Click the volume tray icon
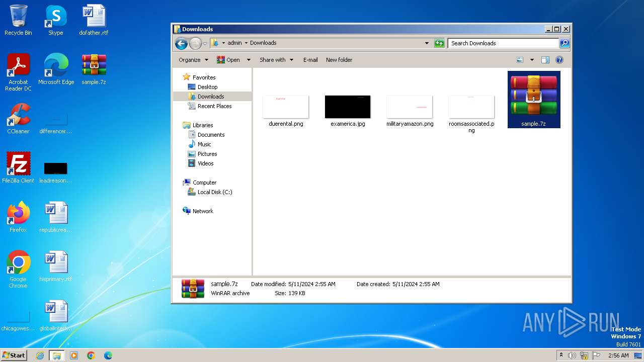Screen dimensions: 644x362 click(x=572, y=355)
